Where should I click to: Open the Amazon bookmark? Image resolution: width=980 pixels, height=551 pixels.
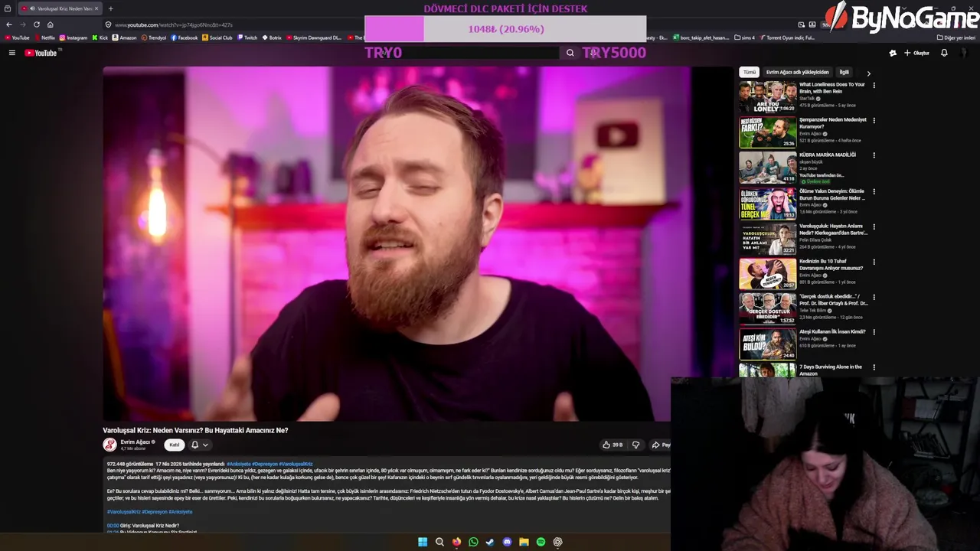(x=125, y=37)
